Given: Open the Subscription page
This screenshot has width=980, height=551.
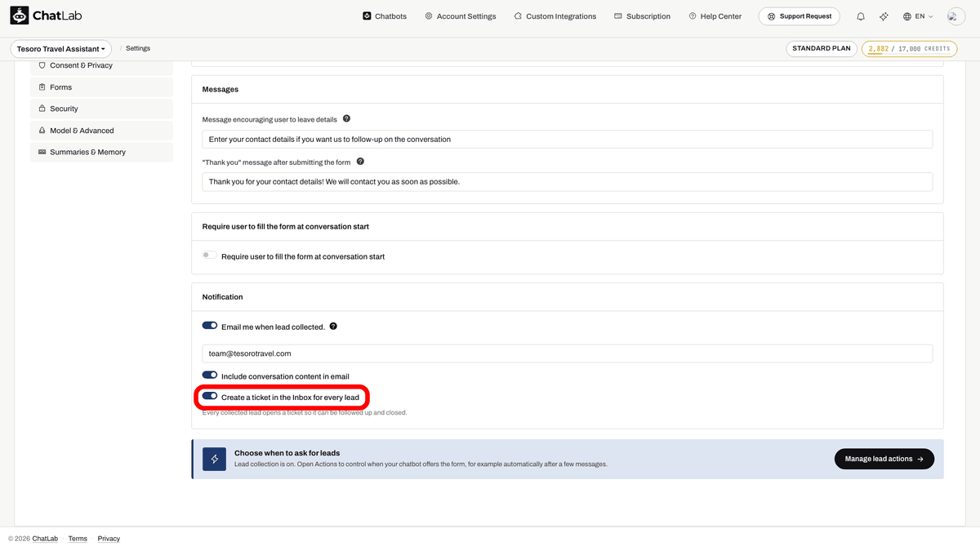Looking at the screenshot, I should point(643,16).
